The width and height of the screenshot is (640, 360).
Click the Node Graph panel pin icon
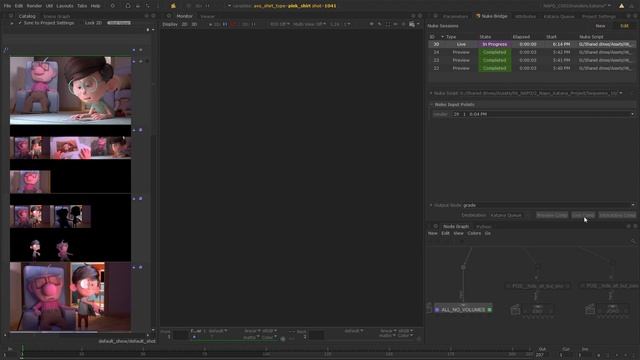(x=436, y=227)
